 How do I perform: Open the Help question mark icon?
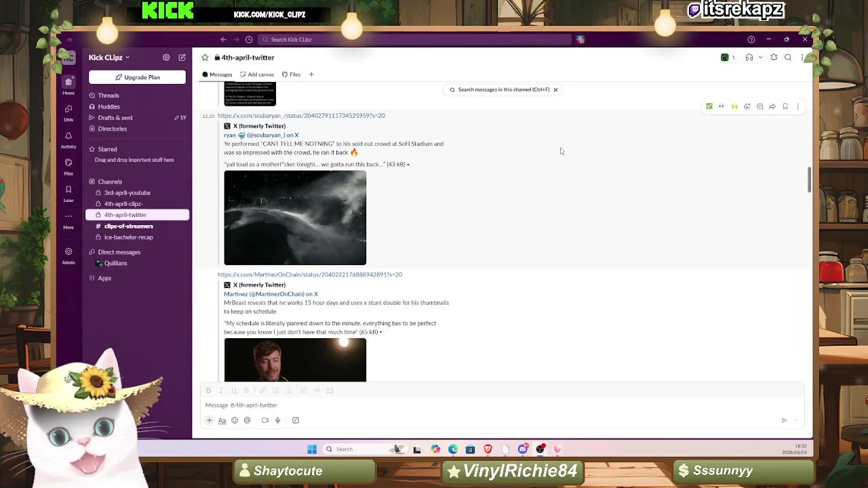pyautogui.click(x=751, y=39)
